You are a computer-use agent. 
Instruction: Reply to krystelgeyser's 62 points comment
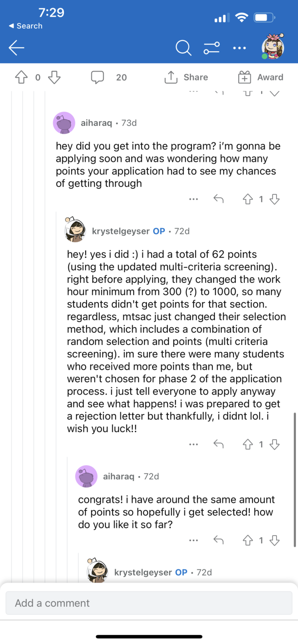218,444
